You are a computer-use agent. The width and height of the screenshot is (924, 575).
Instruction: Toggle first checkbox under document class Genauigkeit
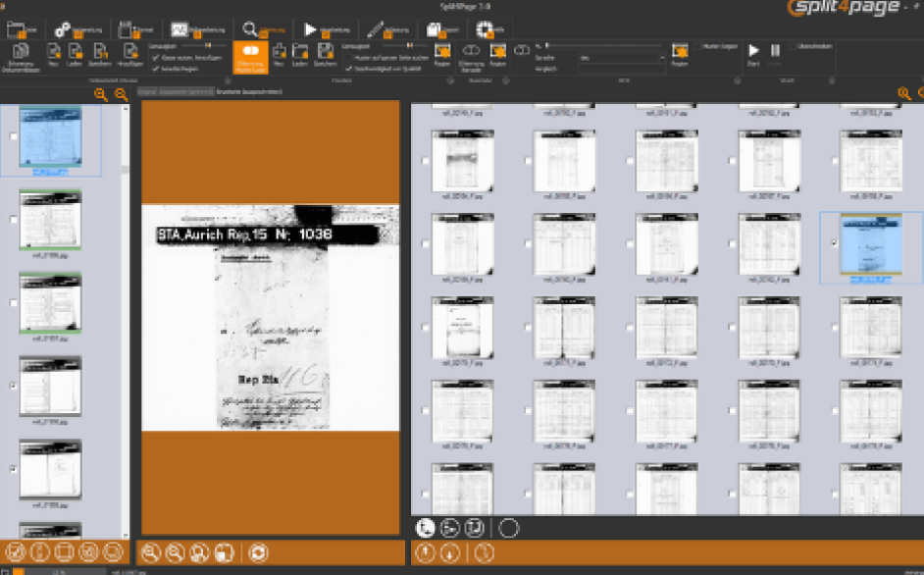[156, 58]
